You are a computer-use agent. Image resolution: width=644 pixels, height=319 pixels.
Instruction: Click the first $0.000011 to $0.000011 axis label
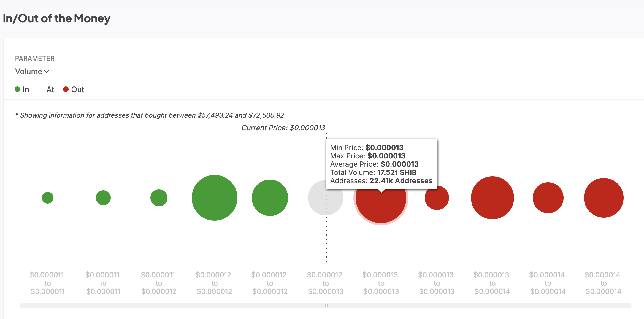click(x=47, y=283)
